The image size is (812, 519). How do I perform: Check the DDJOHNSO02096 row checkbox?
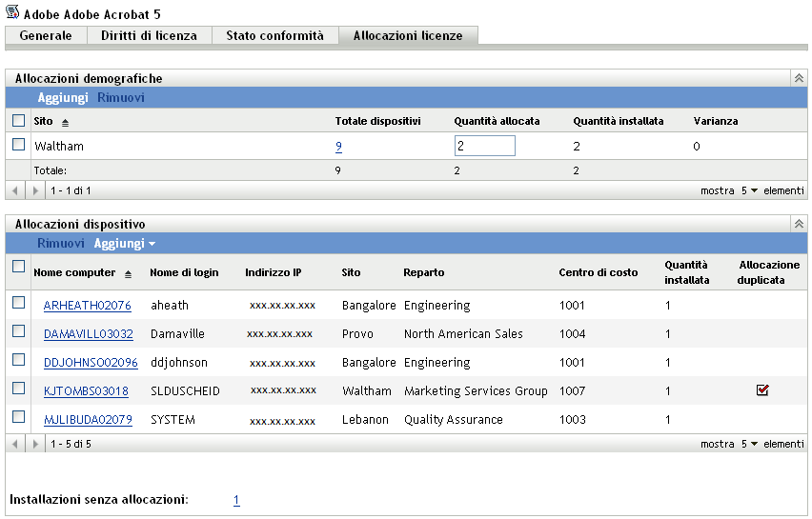[19, 360]
